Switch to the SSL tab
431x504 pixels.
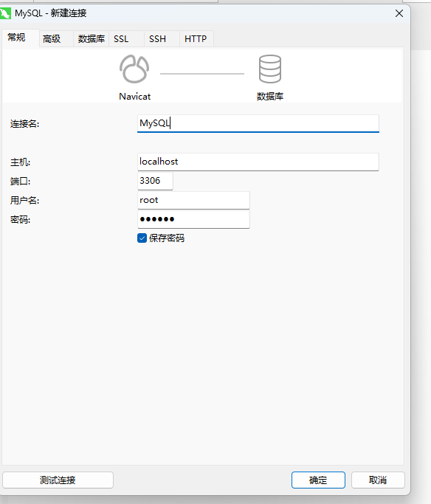[x=126, y=39]
